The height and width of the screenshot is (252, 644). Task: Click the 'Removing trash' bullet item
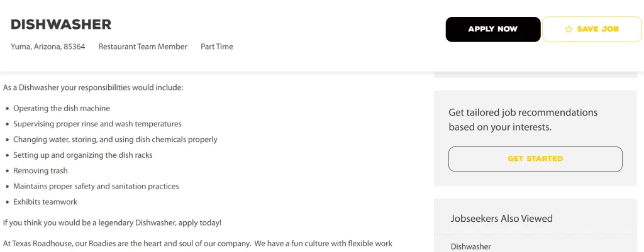point(40,170)
